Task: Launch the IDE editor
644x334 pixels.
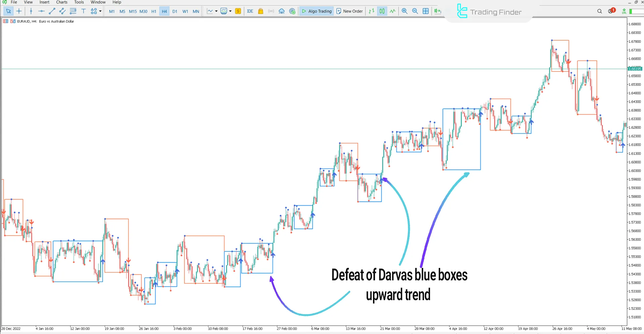Action: 250,11
